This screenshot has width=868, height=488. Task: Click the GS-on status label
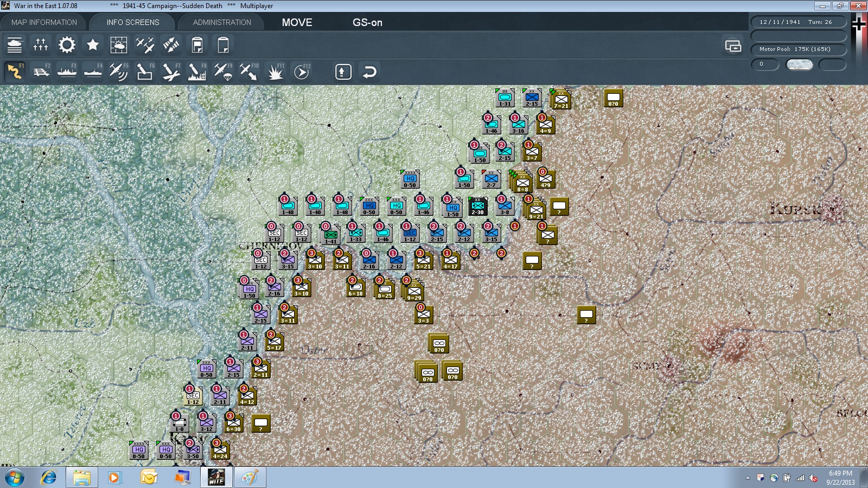point(367,22)
